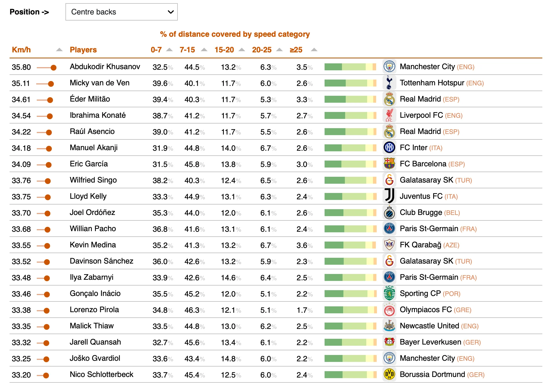Screen dimensions: 551x392
Task: Open the Position dropdown showing Centre backs
Action: coord(121,12)
